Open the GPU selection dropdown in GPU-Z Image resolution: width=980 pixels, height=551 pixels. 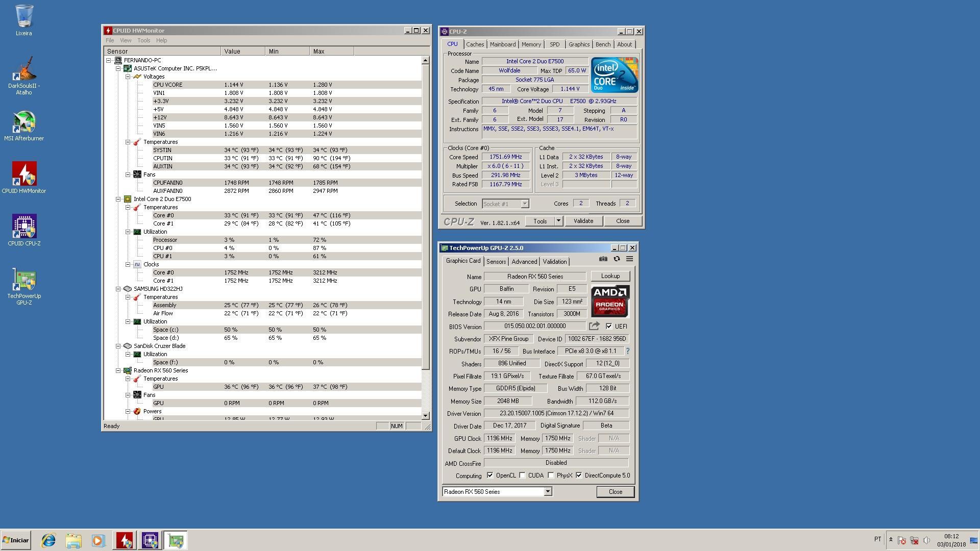click(x=548, y=492)
